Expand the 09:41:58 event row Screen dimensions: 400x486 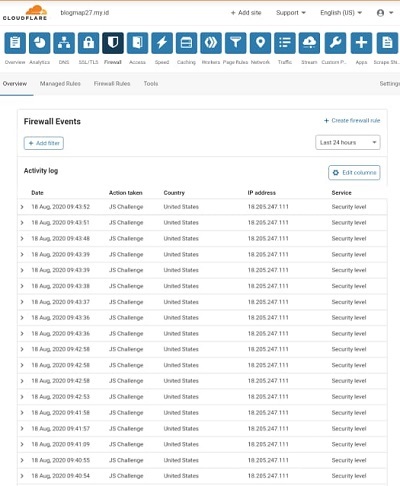point(22,413)
